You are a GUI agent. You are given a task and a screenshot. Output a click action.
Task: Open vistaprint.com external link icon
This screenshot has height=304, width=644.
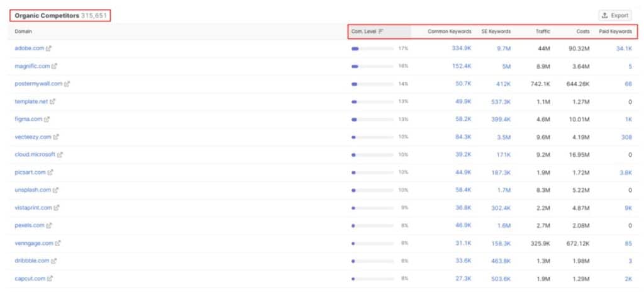(56, 208)
